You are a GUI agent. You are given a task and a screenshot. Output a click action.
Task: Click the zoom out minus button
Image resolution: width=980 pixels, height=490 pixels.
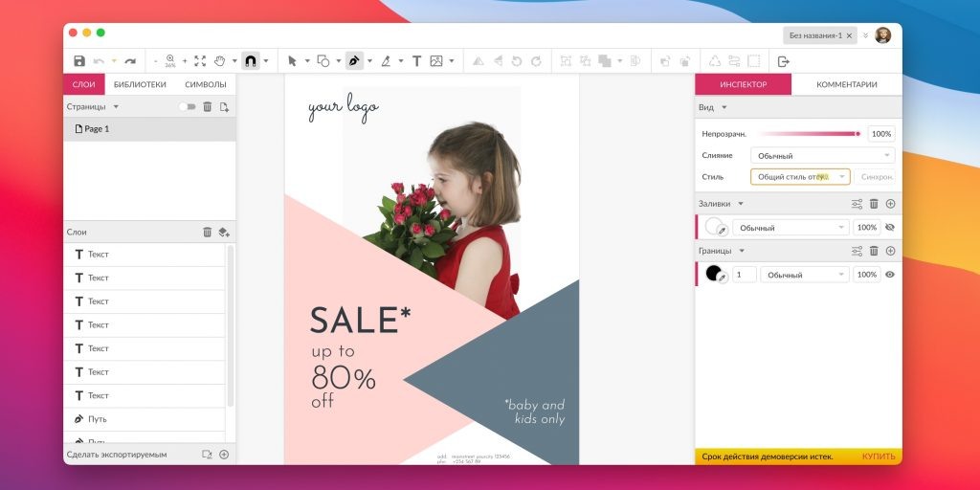tap(156, 61)
